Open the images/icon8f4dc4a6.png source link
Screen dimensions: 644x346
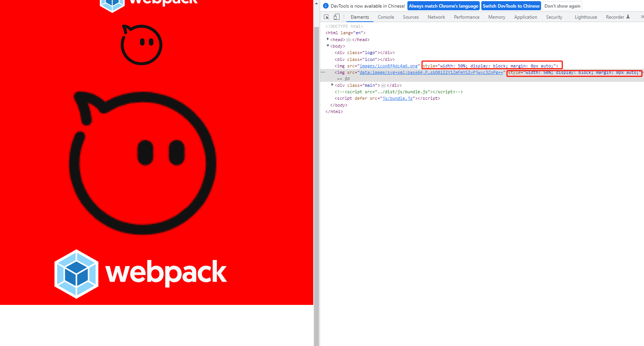tap(389, 66)
